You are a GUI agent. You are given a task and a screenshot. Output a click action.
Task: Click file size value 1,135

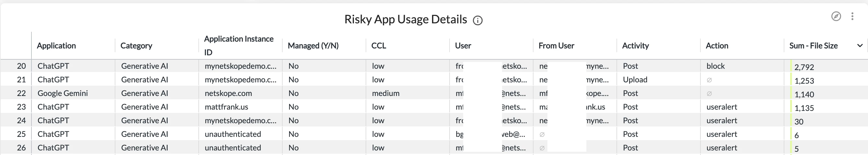804,108
